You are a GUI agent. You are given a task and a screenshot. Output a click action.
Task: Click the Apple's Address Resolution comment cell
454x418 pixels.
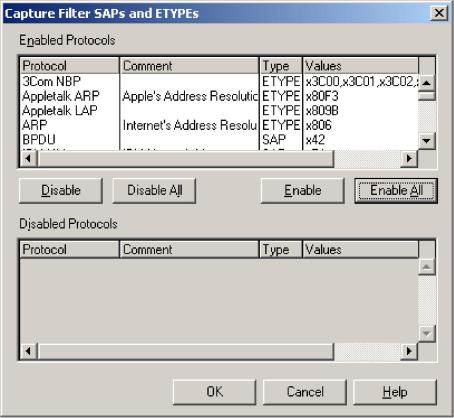click(x=190, y=96)
